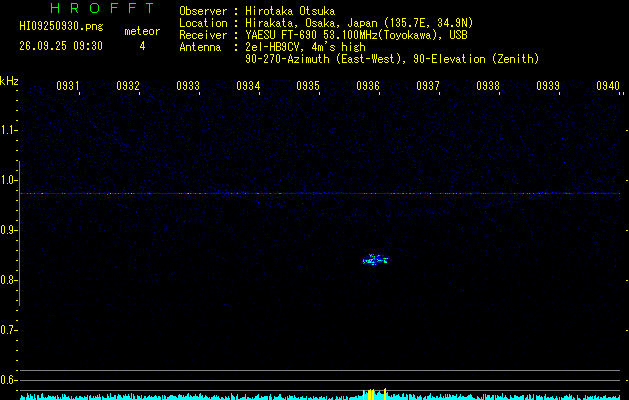Click the Location Hirakata, Osaka line
This screenshot has height=400, width=629.
coord(326,23)
